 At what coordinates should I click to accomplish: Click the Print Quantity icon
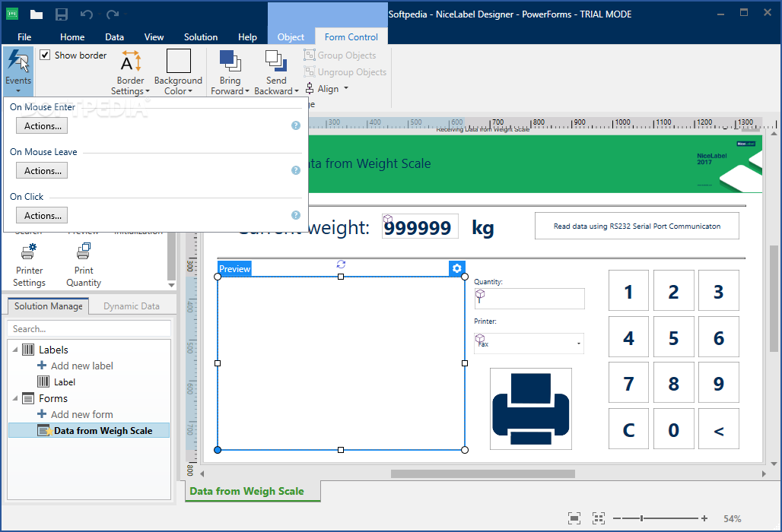coord(83,252)
